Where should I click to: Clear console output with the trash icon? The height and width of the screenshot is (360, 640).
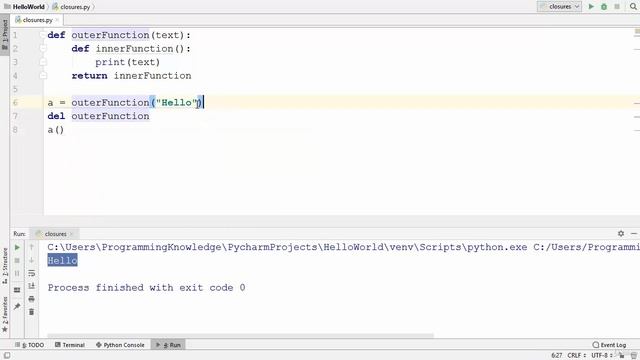coord(31,312)
